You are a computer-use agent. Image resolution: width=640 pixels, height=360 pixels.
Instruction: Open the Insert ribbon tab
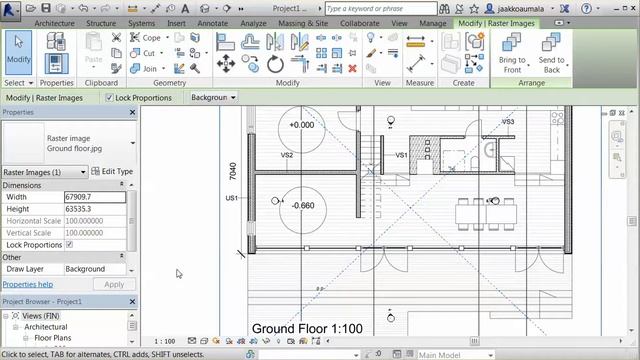coord(176,23)
